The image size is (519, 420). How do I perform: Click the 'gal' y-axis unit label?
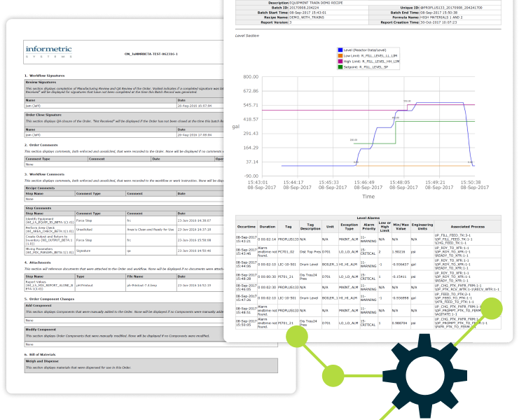click(x=235, y=127)
